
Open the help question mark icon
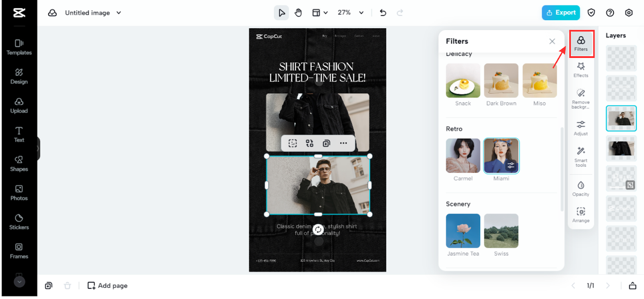click(x=610, y=13)
